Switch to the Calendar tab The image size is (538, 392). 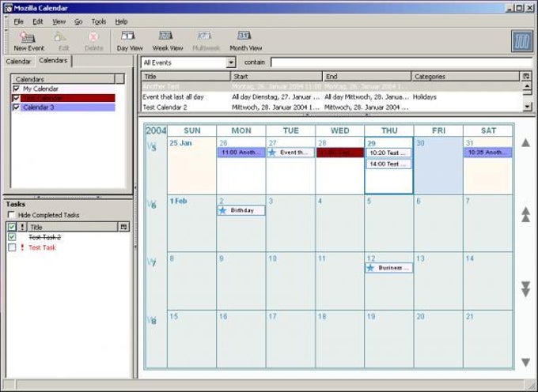(x=18, y=62)
